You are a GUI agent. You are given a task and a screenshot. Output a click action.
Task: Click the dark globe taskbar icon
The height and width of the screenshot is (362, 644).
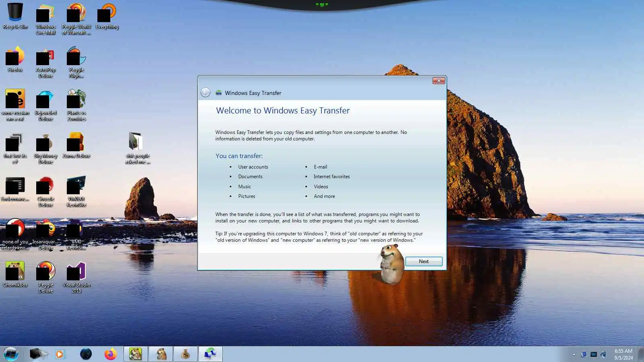86,354
